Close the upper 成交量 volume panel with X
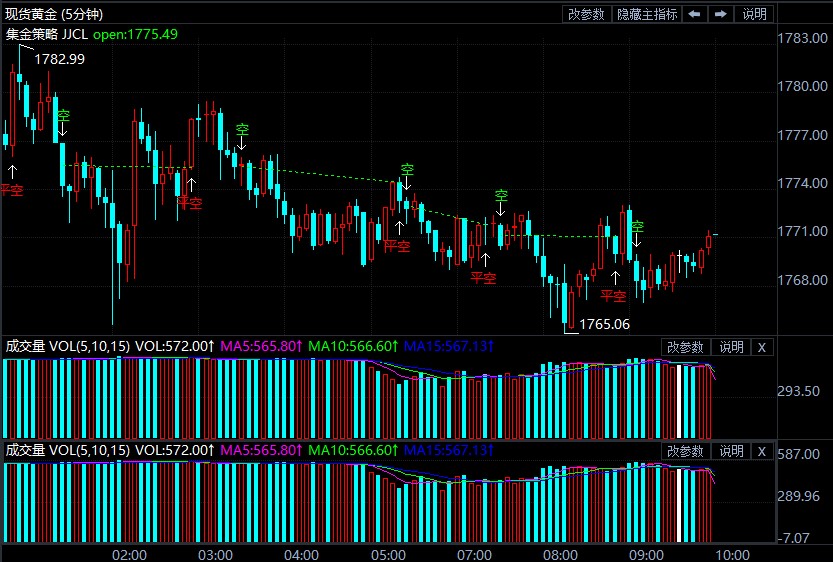 (761, 347)
